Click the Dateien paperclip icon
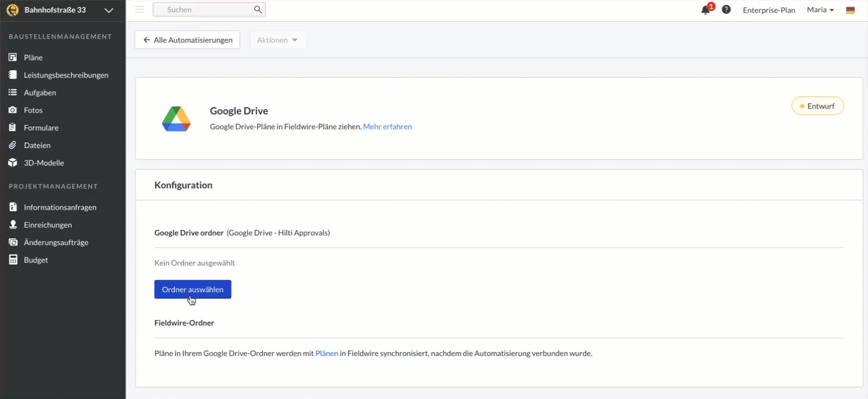 [13, 145]
